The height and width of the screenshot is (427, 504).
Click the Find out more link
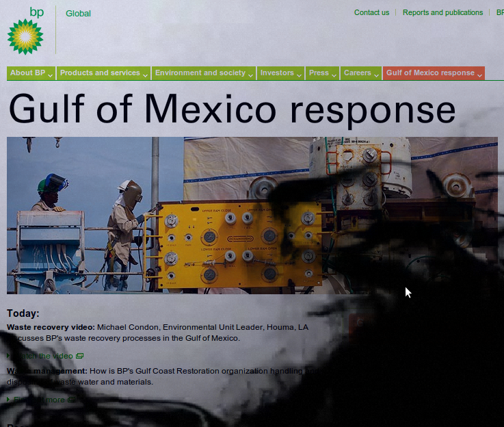click(39, 400)
